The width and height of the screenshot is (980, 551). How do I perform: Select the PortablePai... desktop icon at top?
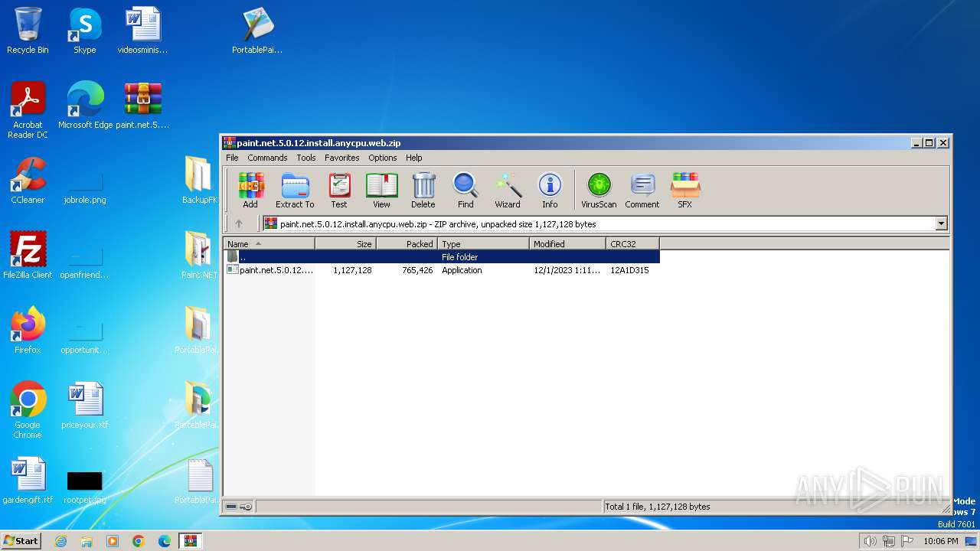(257, 31)
